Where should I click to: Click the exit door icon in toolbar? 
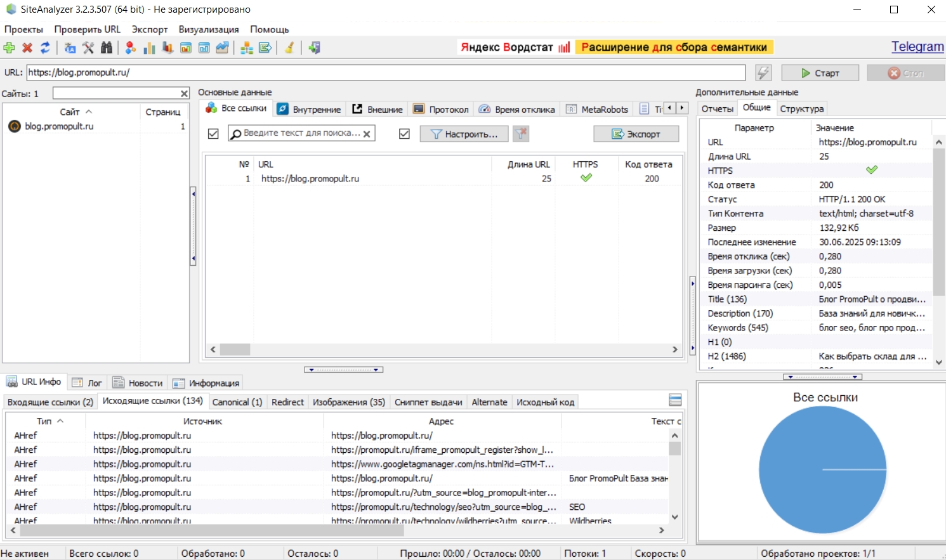(x=315, y=48)
